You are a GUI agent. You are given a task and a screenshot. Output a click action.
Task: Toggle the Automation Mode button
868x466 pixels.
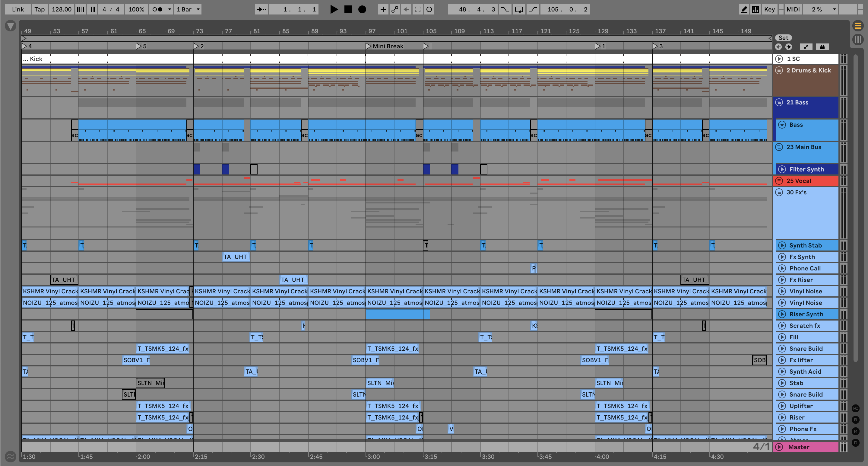[x=806, y=47]
